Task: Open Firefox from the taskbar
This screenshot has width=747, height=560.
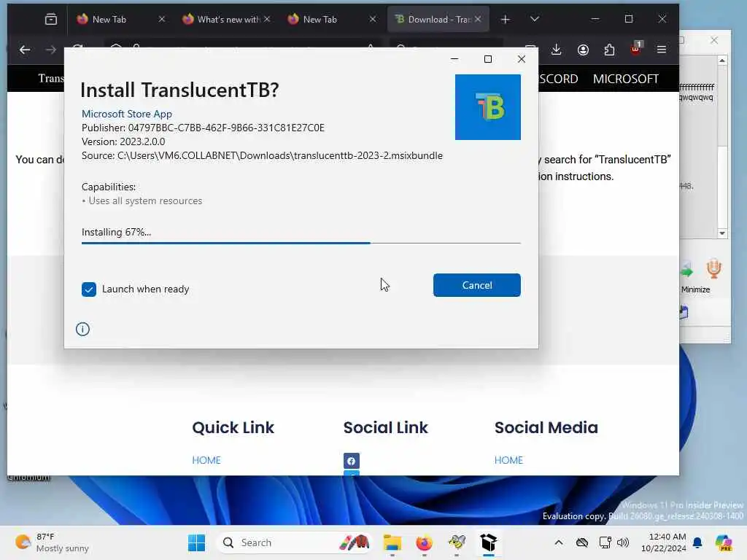Action: click(x=425, y=542)
